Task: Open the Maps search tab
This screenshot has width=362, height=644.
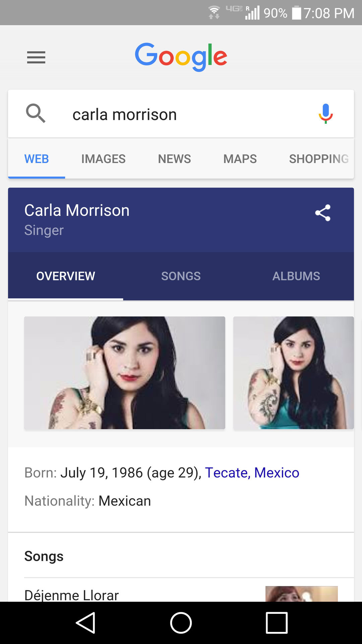Action: 240,159
